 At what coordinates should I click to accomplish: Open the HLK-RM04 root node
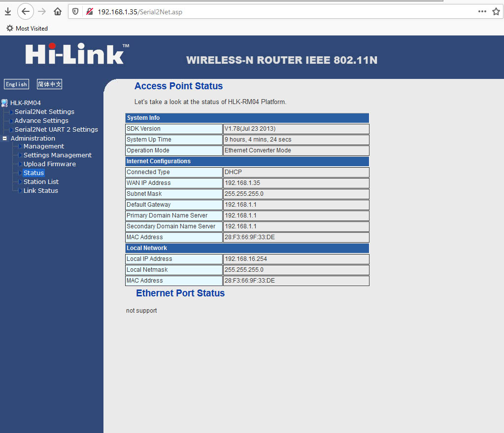[26, 103]
